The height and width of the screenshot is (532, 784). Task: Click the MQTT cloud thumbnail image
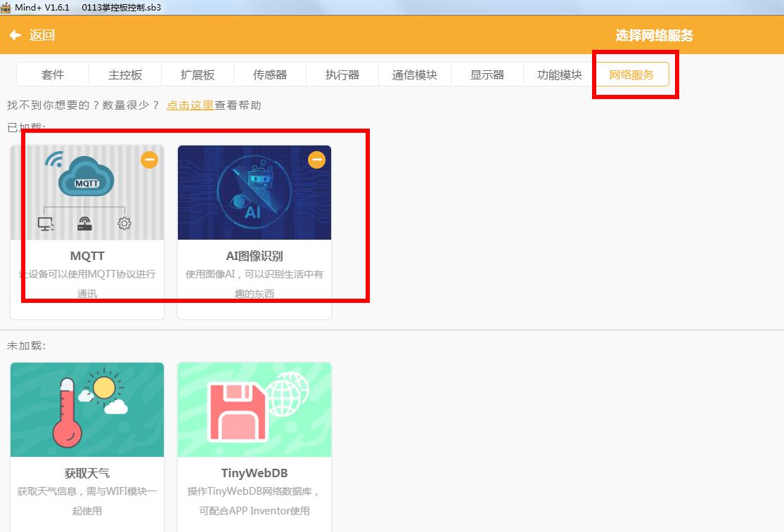pyautogui.click(x=87, y=193)
